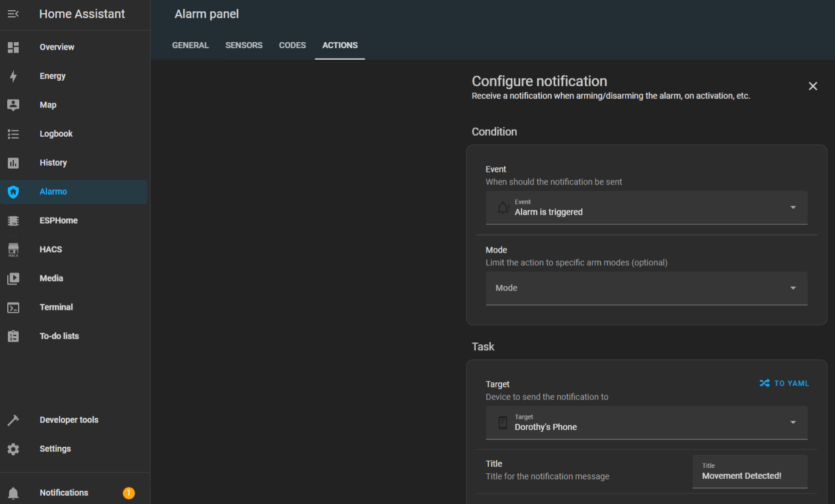Click the Logbook list icon
Viewport: 835px width, 504px height.
[13, 134]
